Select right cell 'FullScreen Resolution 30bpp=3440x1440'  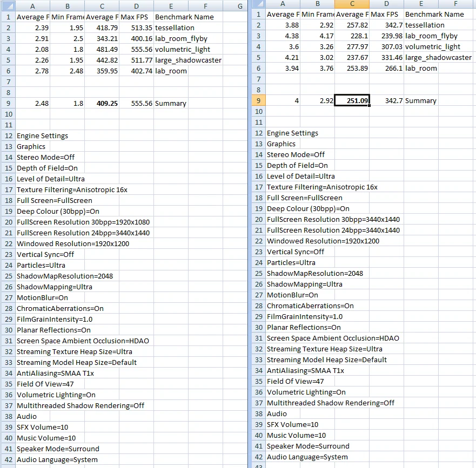click(333, 220)
